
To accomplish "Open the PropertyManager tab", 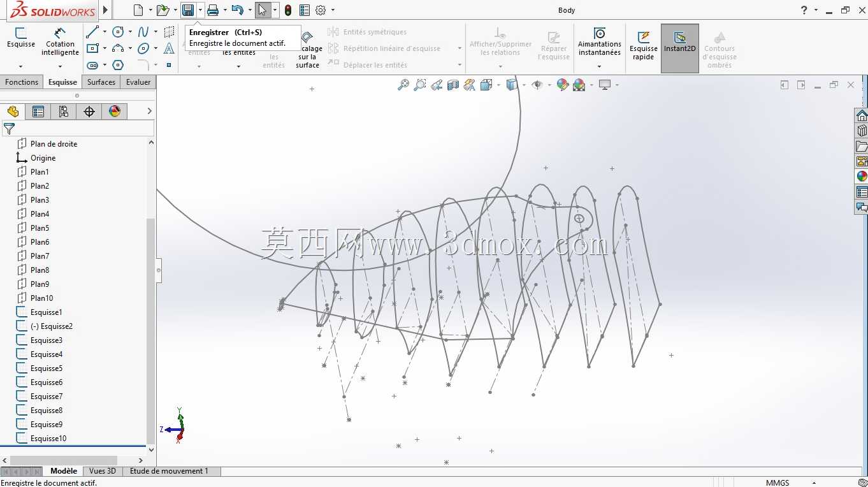I will point(38,112).
